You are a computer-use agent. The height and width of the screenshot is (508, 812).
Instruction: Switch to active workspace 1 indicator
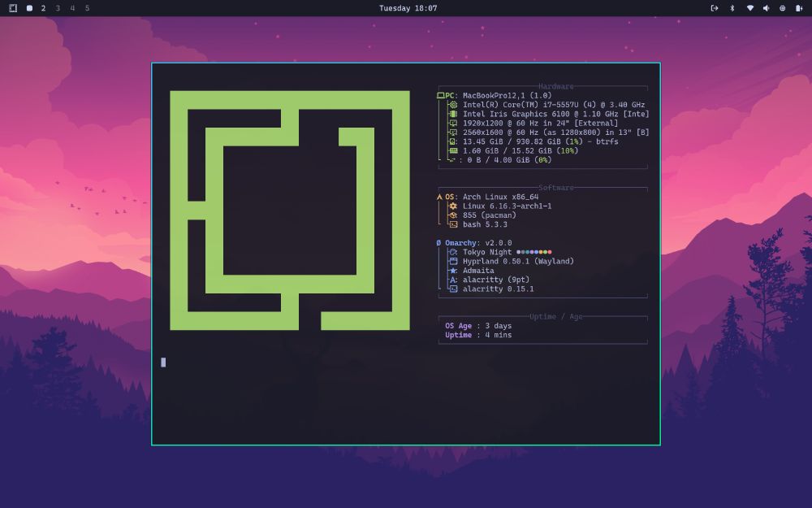tap(29, 8)
